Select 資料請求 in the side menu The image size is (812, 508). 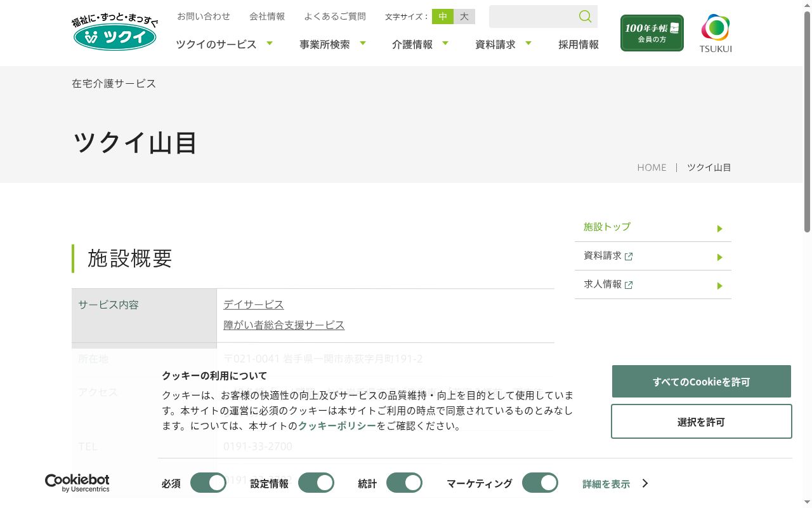click(x=653, y=256)
